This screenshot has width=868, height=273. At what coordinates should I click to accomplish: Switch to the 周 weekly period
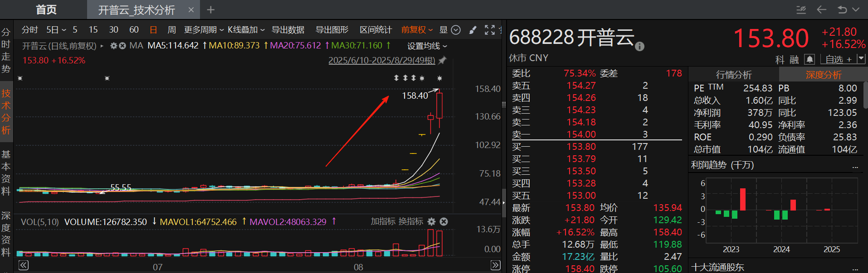[171, 30]
